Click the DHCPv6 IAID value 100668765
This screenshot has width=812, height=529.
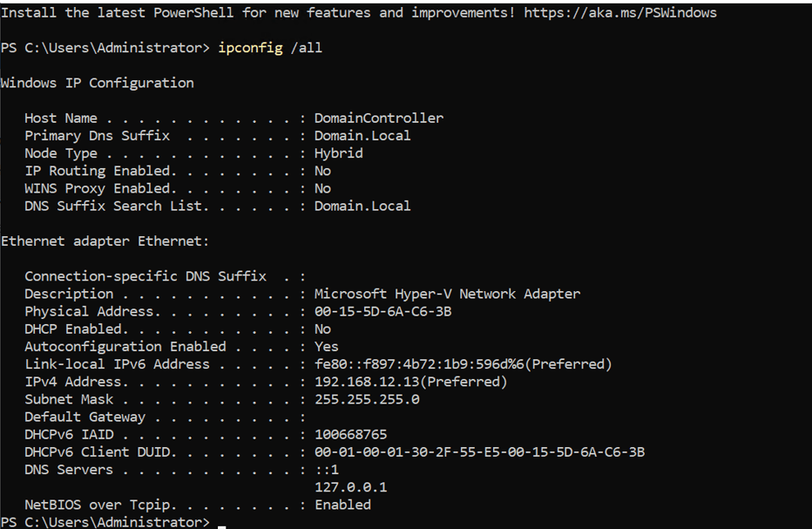(351, 434)
